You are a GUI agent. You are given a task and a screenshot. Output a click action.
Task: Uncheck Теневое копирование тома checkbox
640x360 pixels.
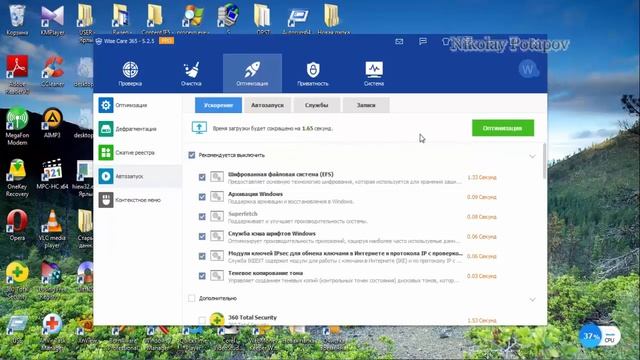tap(202, 276)
